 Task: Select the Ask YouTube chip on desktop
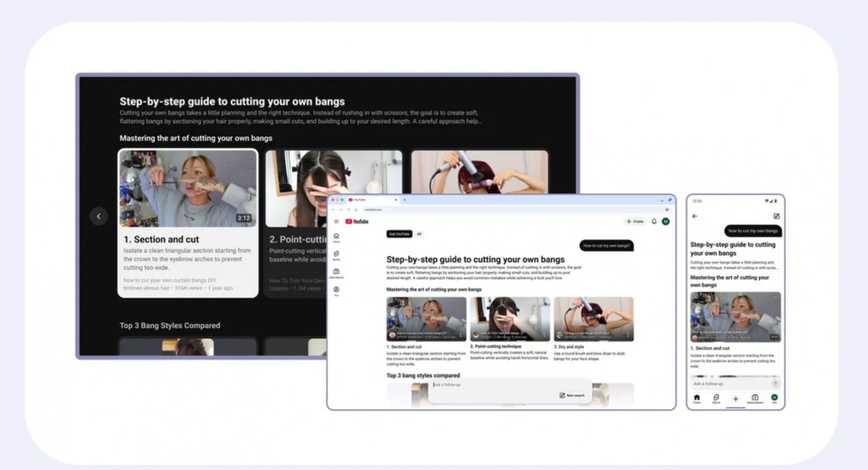tap(399, 234)
